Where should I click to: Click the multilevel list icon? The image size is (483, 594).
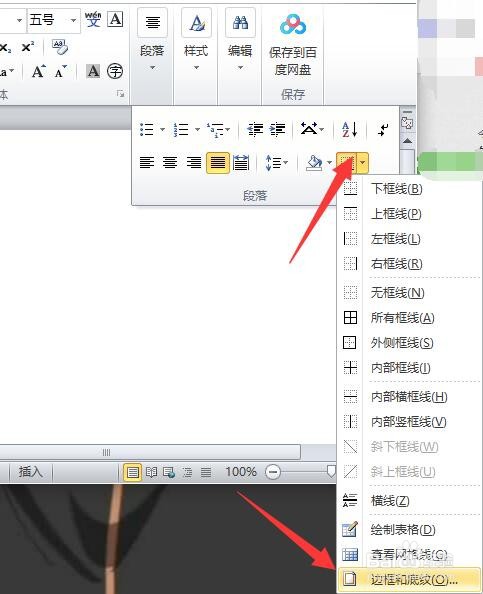[x=216, y=130]
